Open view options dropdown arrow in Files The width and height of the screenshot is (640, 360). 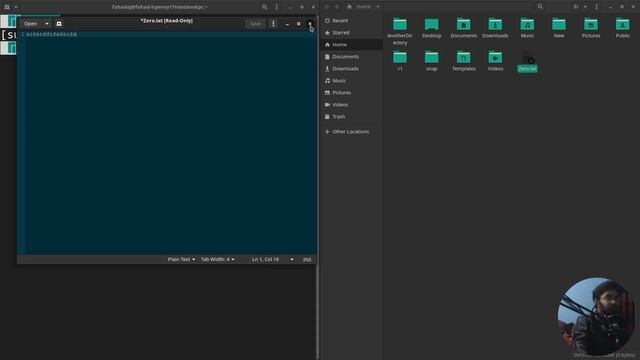(585, 7)
